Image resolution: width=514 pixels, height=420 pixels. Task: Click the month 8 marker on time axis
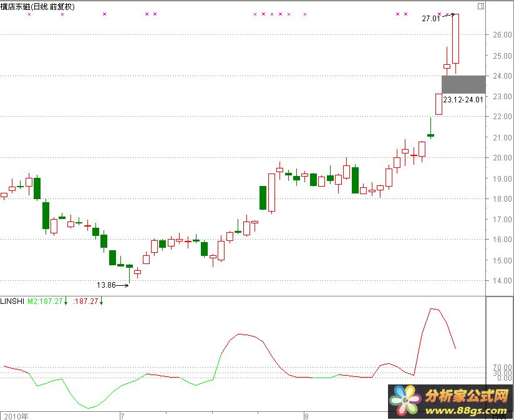pyautogui.click(x=306, y=416)
